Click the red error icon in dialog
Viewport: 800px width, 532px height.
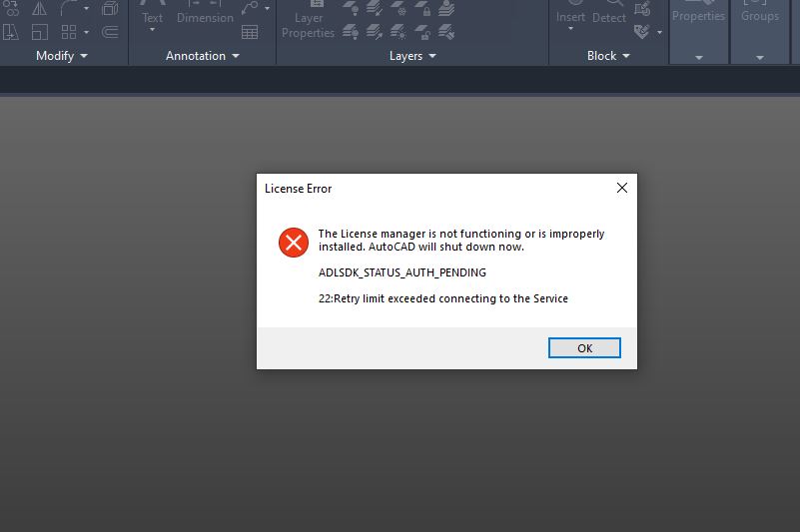[x=294, y=243]
